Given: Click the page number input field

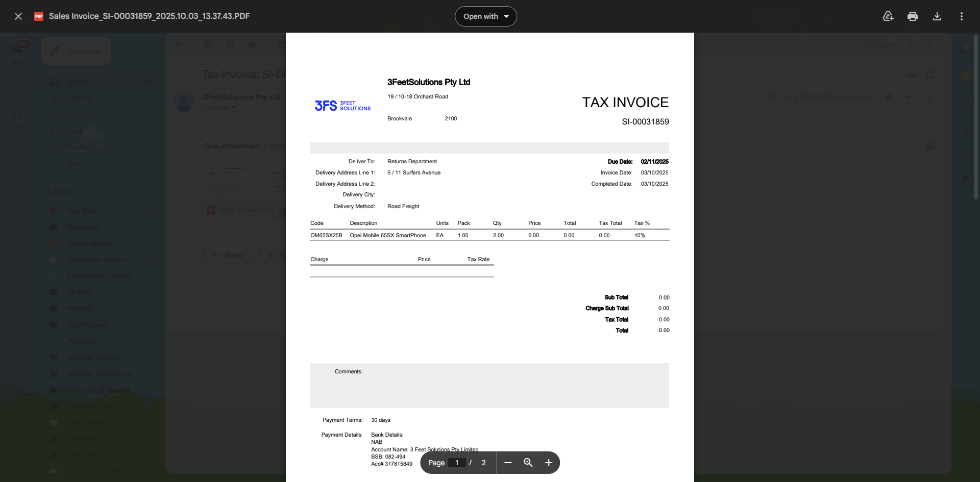Looking at the screenshot, I should [458, 463].
